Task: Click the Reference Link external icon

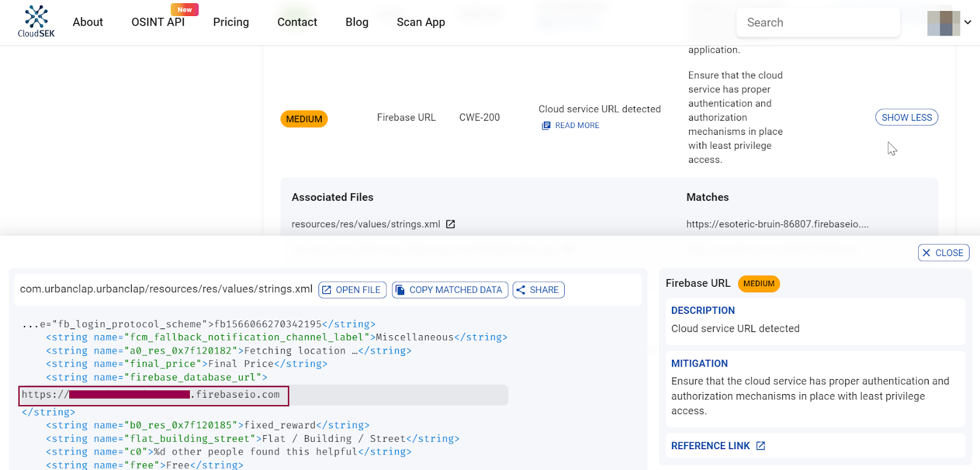Action: 761,446
